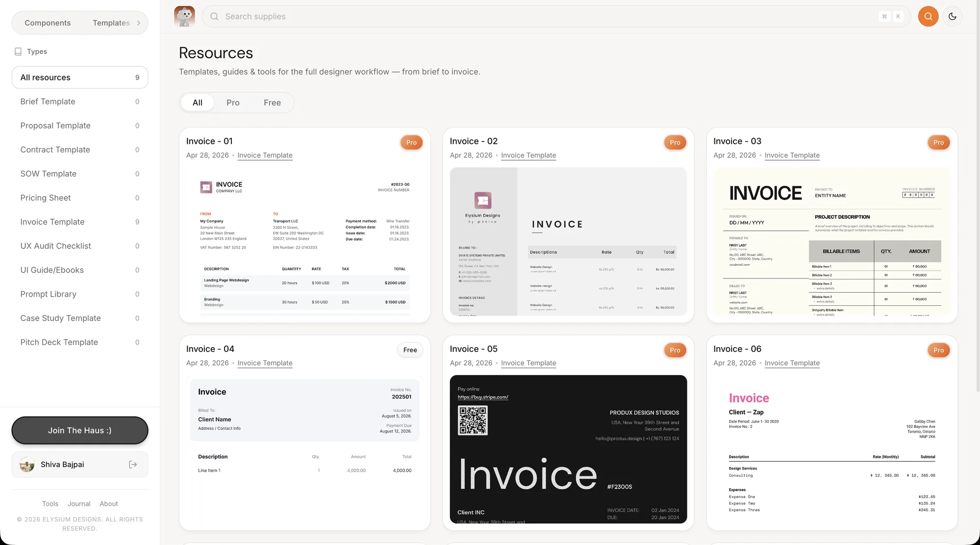Switch to the Components tab

click(x=48, y=23)
